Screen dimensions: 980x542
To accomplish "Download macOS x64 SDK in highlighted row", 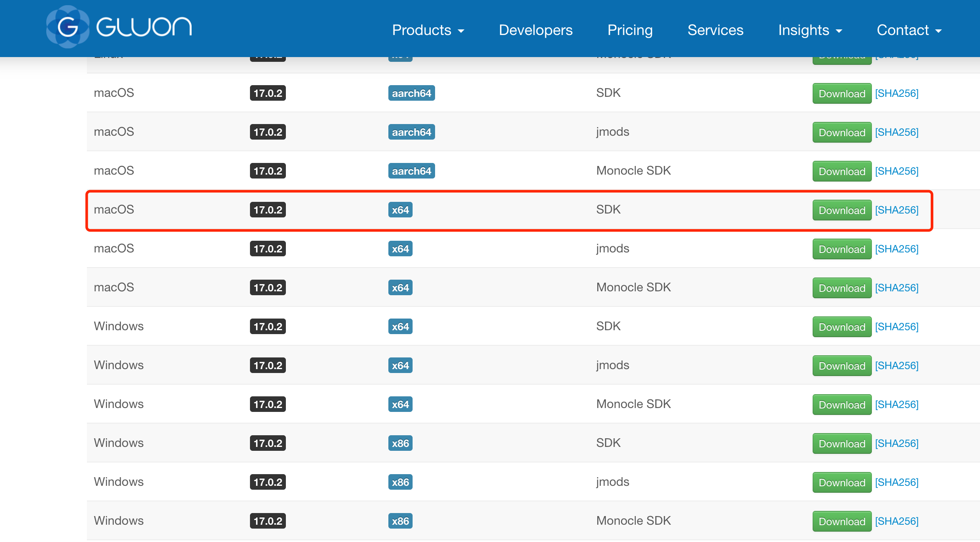I will pos(842,210).
